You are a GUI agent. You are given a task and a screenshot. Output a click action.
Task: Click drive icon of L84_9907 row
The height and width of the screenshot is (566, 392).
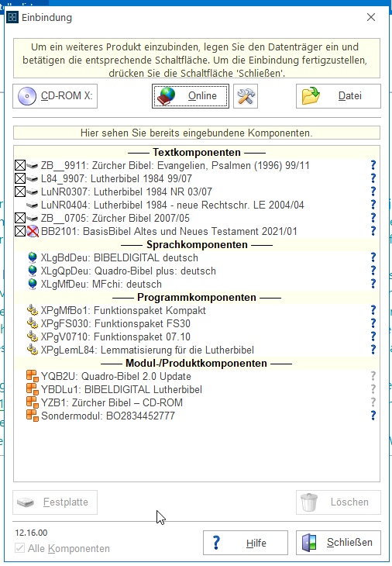[x=33, y=179]
